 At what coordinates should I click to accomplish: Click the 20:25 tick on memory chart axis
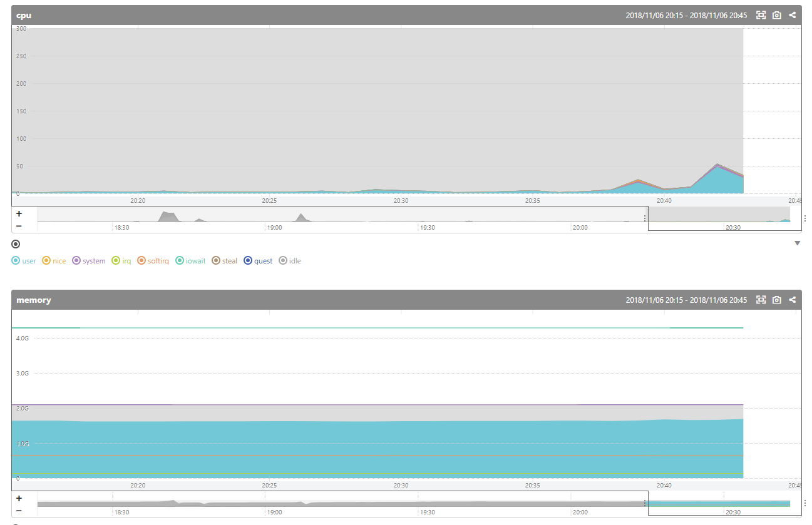tap(269, 486)
